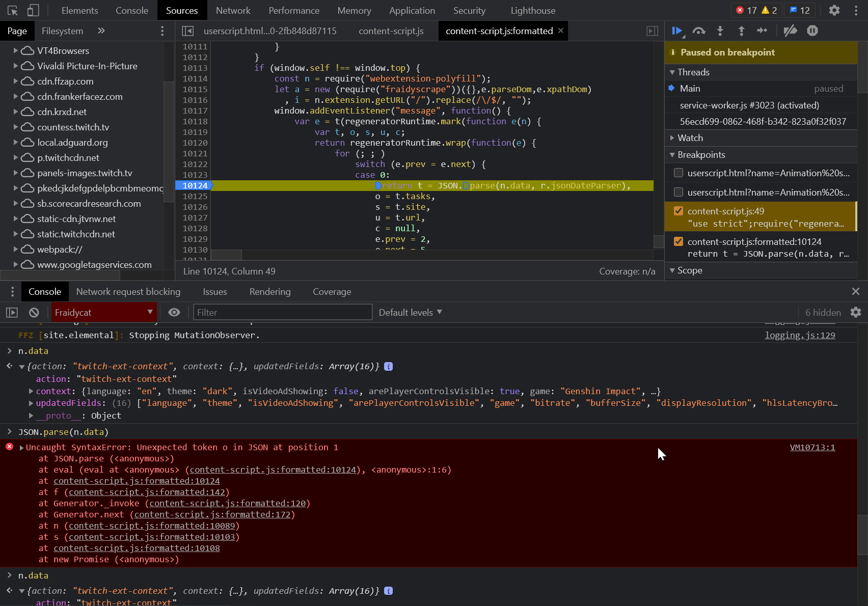Close the bottom drawer
The image size is (868, 606).
pos(856,291)
